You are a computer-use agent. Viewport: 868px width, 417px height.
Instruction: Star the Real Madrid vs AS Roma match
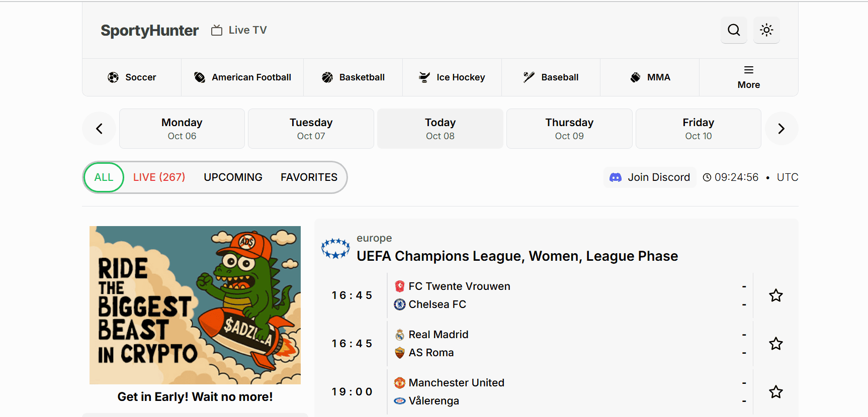coord(775,344)
